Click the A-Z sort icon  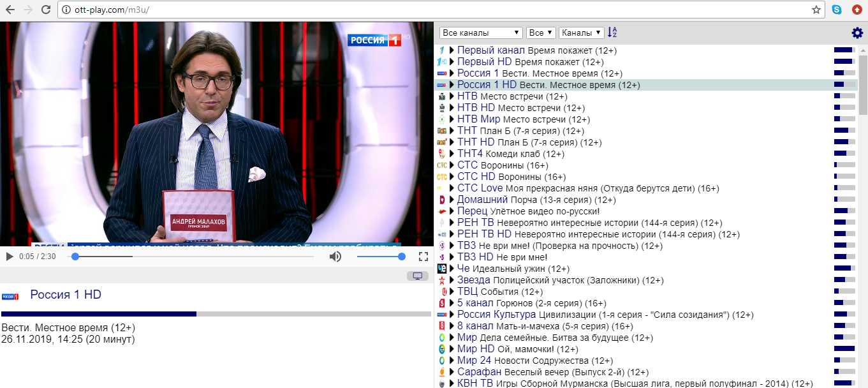pyautogui.click(x=612, y=33)
